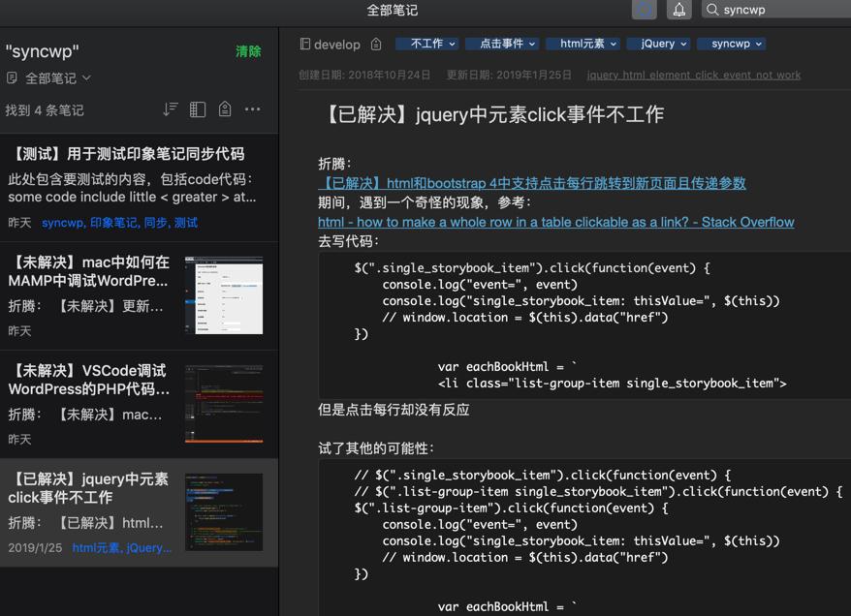Click tags syncwp, 印象笔记, 同步, 测试
Image resolution: width=851 pixels, height=616 pixels.
coord(119,223)
